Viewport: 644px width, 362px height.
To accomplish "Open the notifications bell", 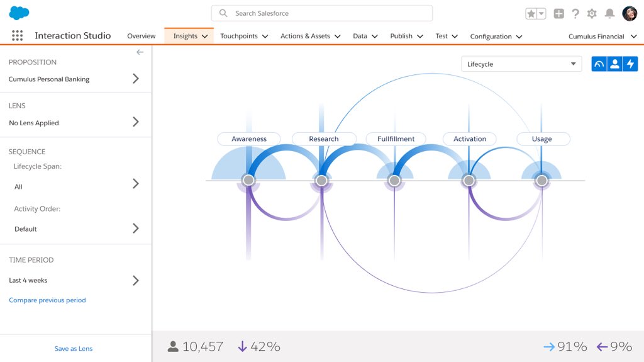I will click(x=609, y=14).
